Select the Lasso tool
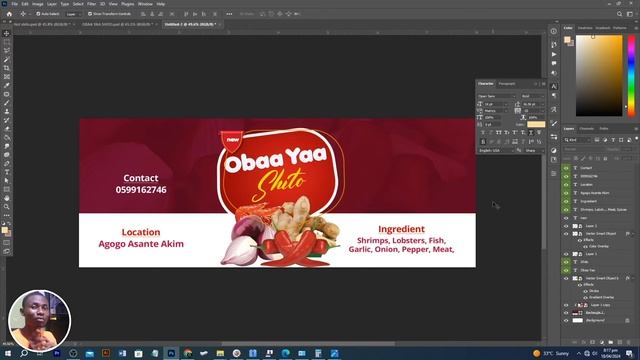 (x=6, y=51)
